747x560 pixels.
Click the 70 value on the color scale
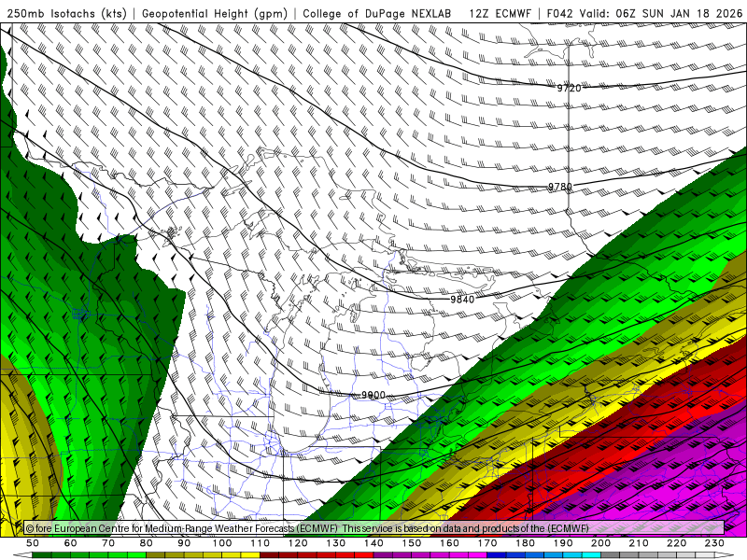coord(108,543)
